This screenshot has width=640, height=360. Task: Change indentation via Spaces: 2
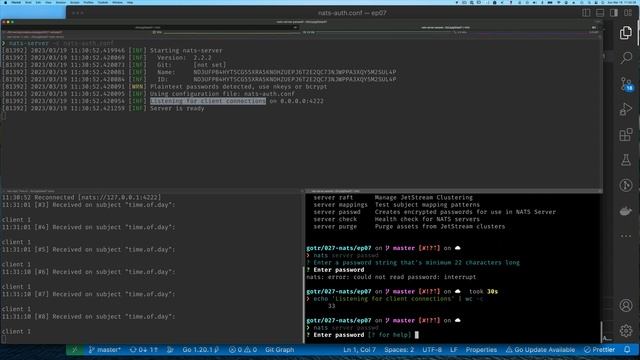tap(399, 350)
